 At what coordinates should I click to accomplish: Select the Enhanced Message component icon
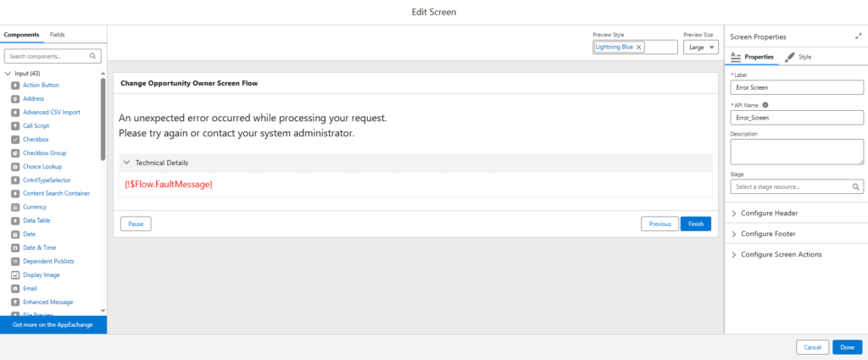pyautogui.click(x=15, y=302)
